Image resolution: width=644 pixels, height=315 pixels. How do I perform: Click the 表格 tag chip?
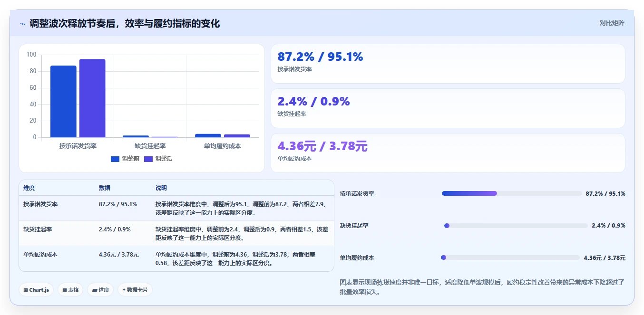tap(70, 290)
